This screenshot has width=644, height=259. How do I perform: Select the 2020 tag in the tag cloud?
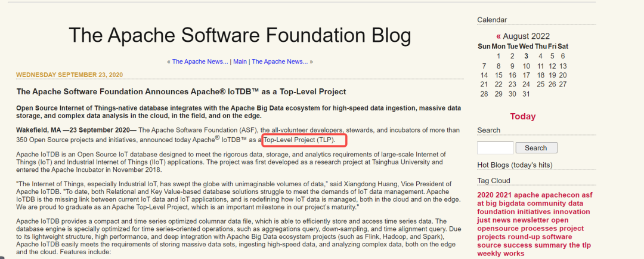[485, 195]
